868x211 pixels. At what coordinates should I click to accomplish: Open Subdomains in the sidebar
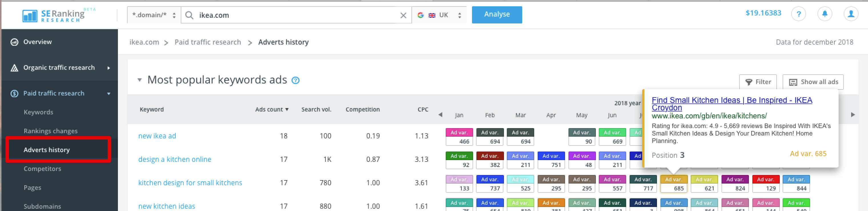[43, 206]
